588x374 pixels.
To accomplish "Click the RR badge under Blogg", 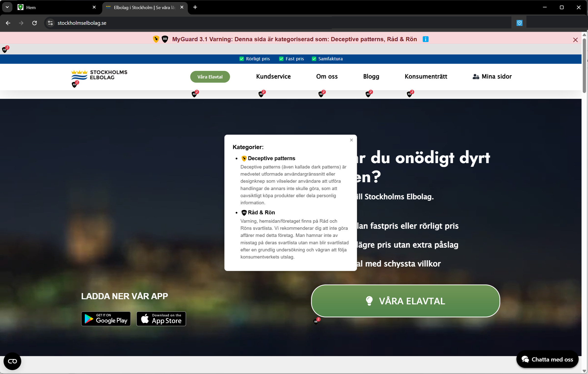I will click(x=369, y=94).
